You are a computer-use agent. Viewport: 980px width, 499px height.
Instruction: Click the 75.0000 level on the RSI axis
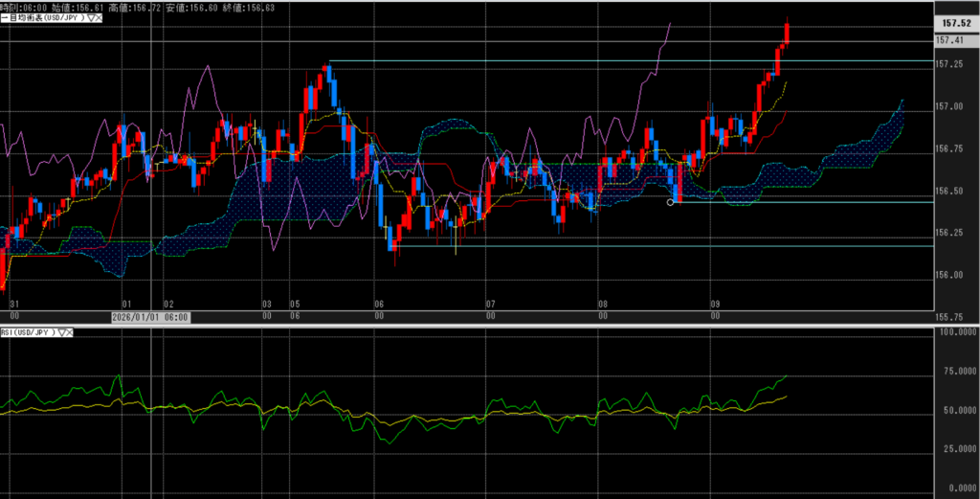point(954,371)
